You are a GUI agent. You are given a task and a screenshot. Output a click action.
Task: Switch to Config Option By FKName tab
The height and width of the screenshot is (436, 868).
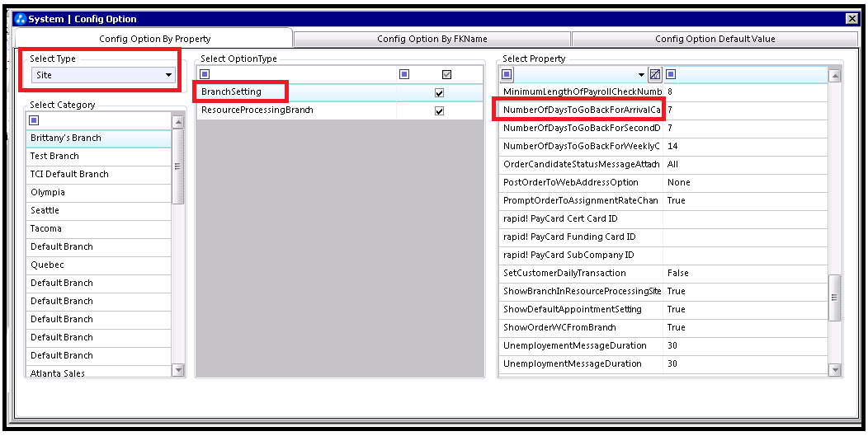[x=432, y=39]
